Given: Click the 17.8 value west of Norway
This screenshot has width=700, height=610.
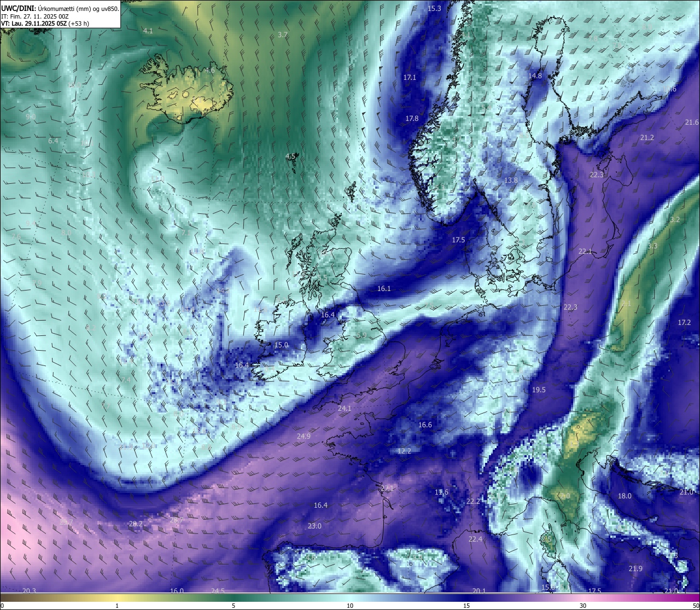Looking at the screenshot, I should coord(412,119).
